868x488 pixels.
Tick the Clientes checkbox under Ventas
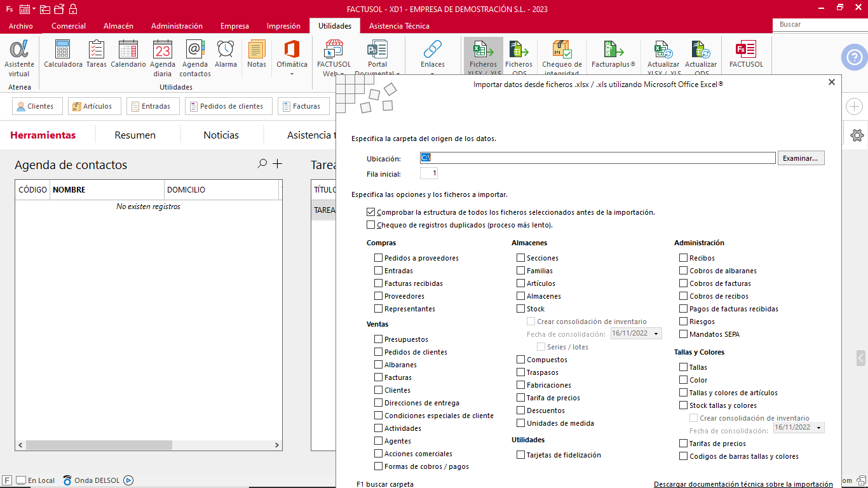(x=379, y=390)
